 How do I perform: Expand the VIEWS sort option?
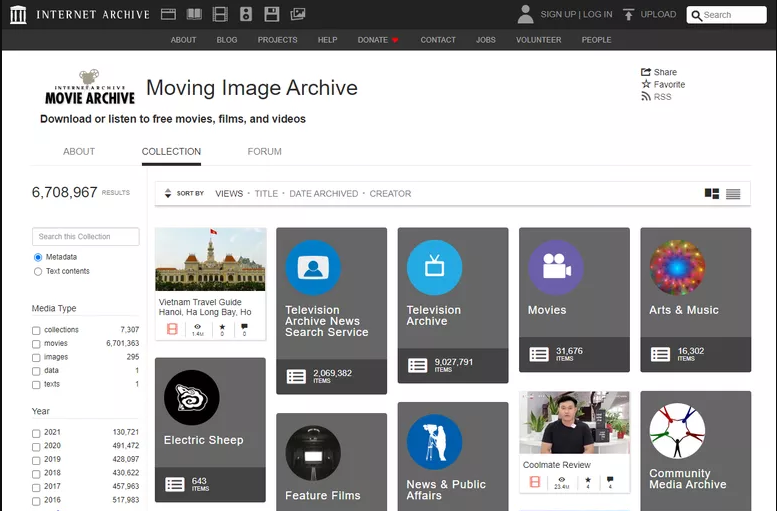(x=229, y=194)
